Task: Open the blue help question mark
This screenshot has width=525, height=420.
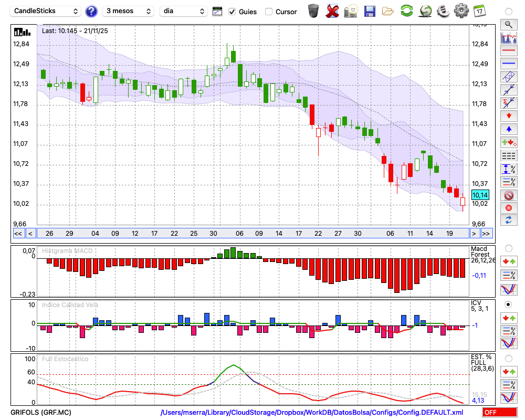Action: (91, 11)
